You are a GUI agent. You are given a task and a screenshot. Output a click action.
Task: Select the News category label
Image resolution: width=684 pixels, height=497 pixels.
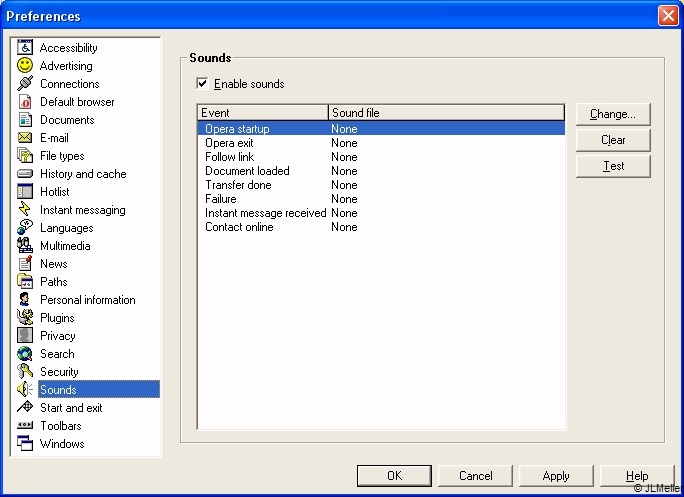coord(54,264)
